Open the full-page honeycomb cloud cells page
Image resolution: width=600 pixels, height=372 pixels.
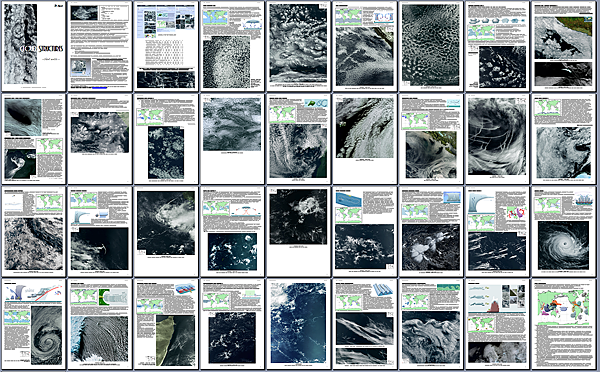[431, 46]
